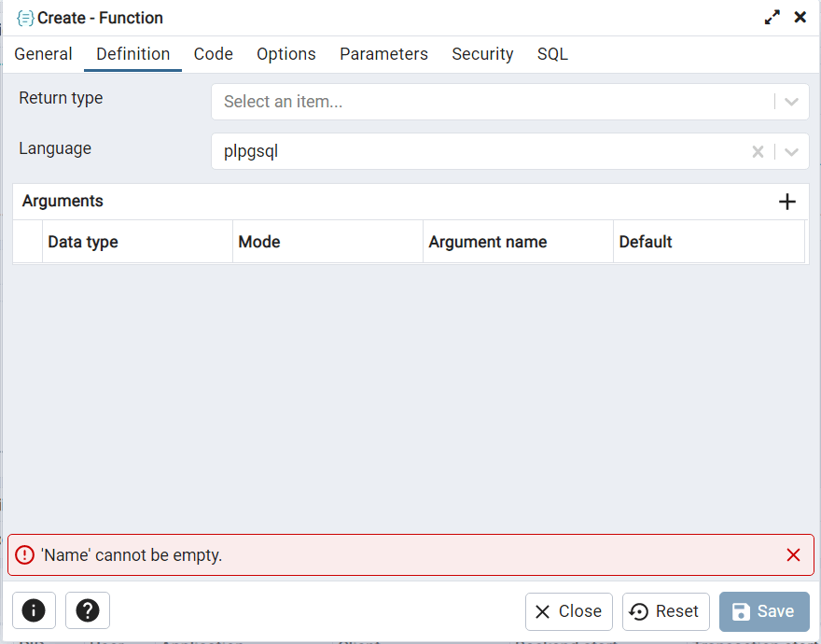Screen dimensions: 821x644
Task: Click the Create - Function title icon
Action: 25,18
